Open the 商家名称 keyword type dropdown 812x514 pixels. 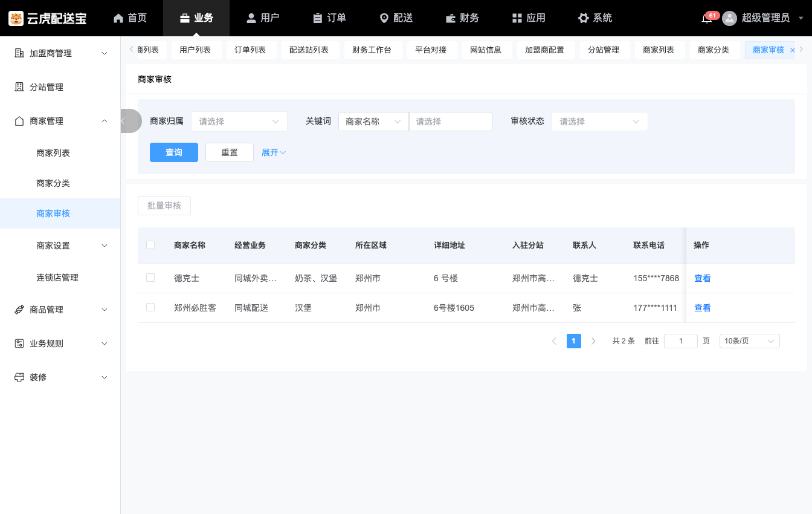coord(373,122)
